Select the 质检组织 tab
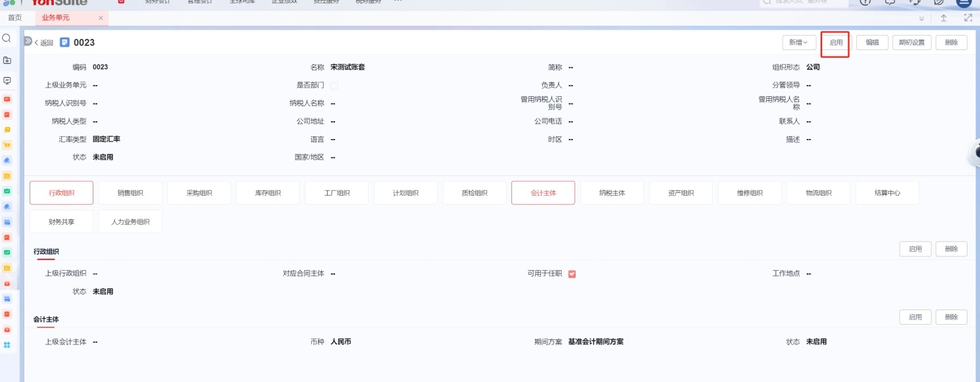 pos(475,193)
